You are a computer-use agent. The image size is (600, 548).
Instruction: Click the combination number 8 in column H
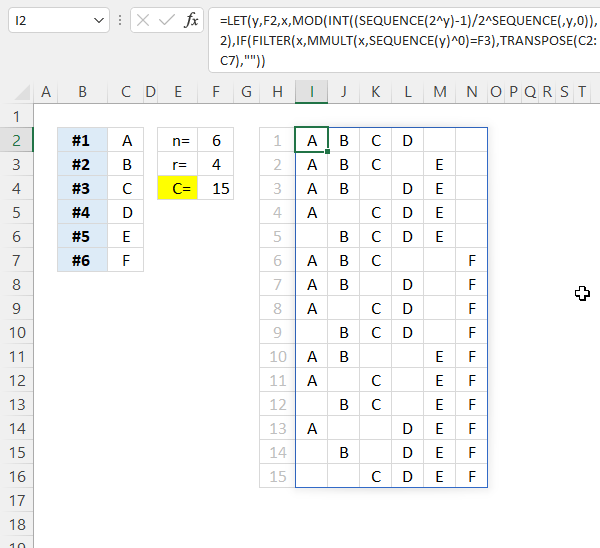click(x=277, y=308)
